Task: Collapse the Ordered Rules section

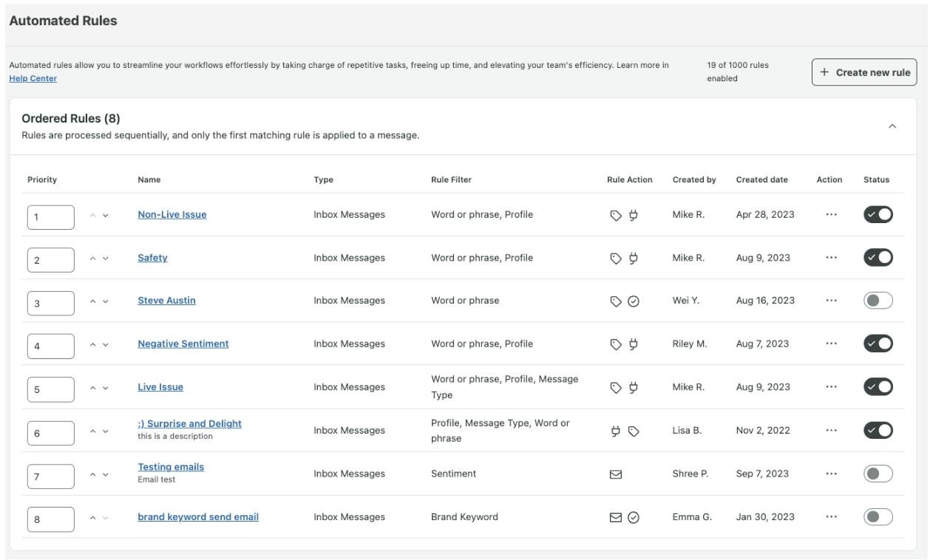Action: click(x=892, y=126)
